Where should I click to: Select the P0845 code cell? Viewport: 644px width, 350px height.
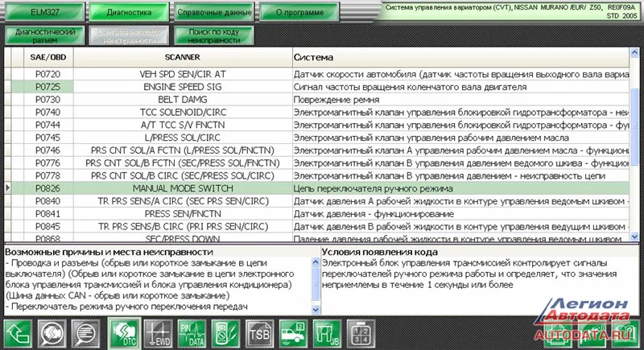(x=48, y=227)
